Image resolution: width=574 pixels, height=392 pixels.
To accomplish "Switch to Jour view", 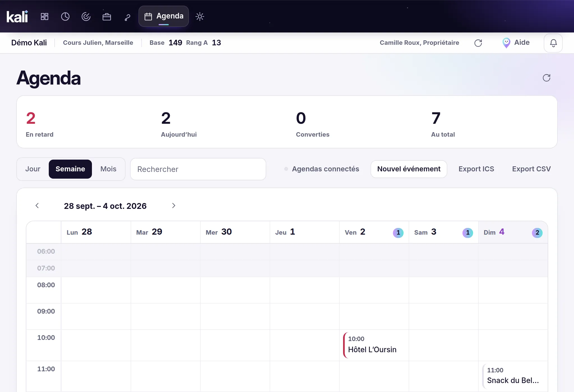I will (x=33, y=169).
